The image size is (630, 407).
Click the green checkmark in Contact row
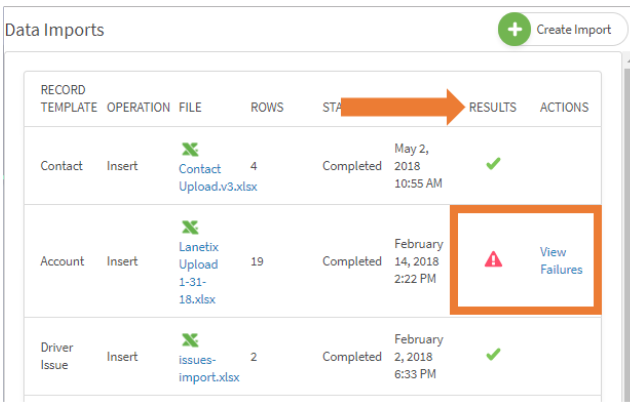point(492,165)
